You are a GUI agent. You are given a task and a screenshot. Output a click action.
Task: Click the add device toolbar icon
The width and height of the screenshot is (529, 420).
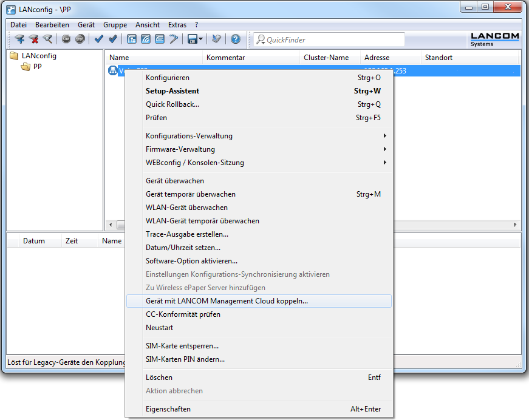tap(19, 39)
